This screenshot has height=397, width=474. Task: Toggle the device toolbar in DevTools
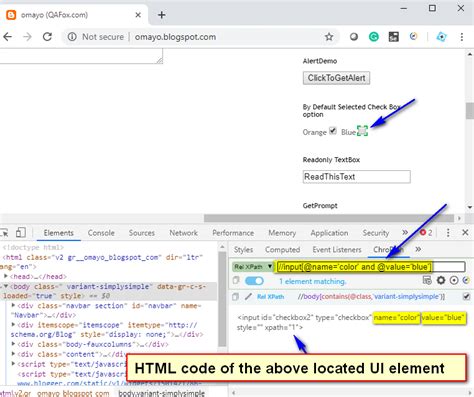[21, 232]
